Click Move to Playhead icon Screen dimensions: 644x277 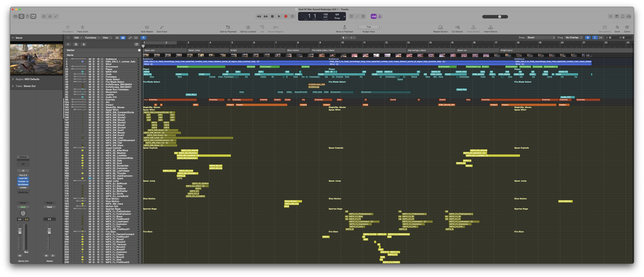point(344,27)
